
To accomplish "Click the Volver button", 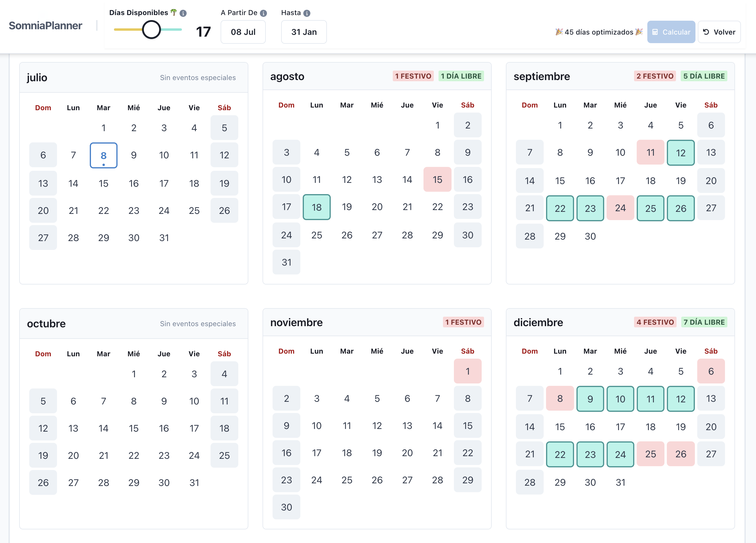I will 719,32.
